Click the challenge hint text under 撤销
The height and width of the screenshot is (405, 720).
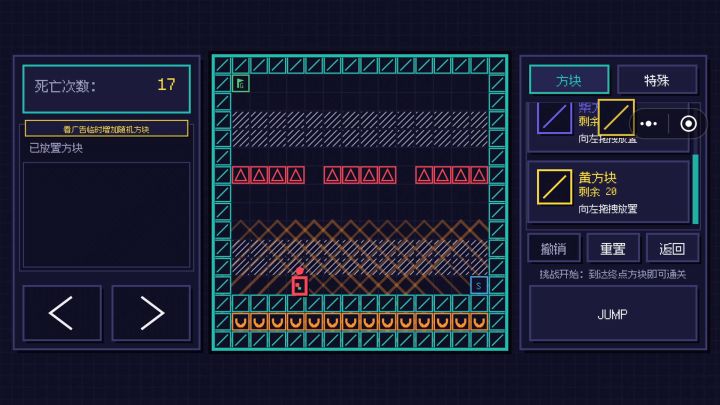[x=613, y=274]
